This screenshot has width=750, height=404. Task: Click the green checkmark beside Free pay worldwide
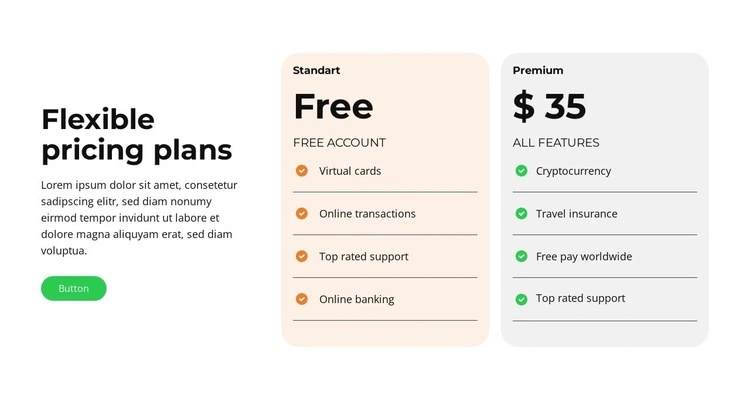point(521,256)
